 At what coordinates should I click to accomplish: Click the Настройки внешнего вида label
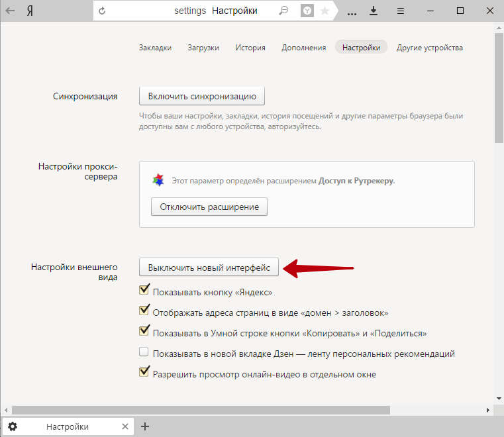(74, 272)
